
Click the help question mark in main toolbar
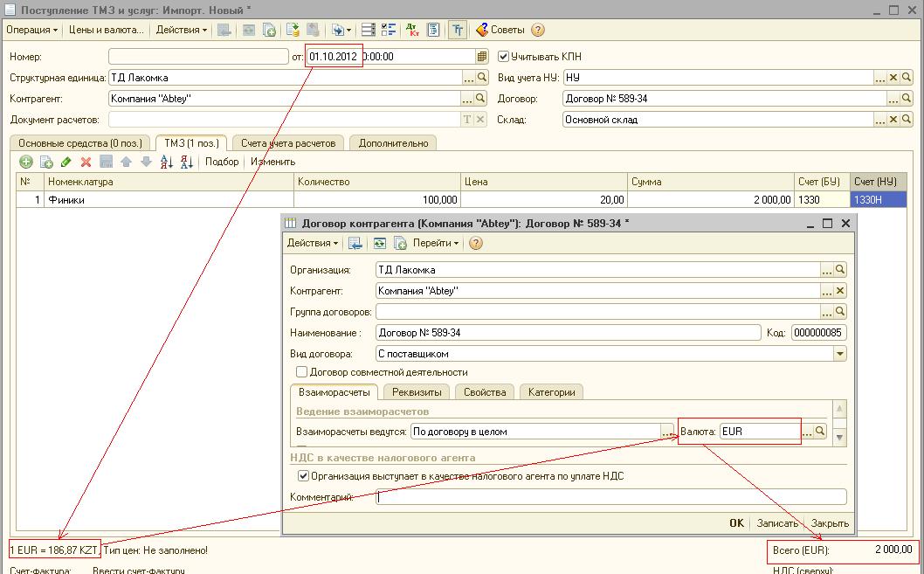point(538,30)
